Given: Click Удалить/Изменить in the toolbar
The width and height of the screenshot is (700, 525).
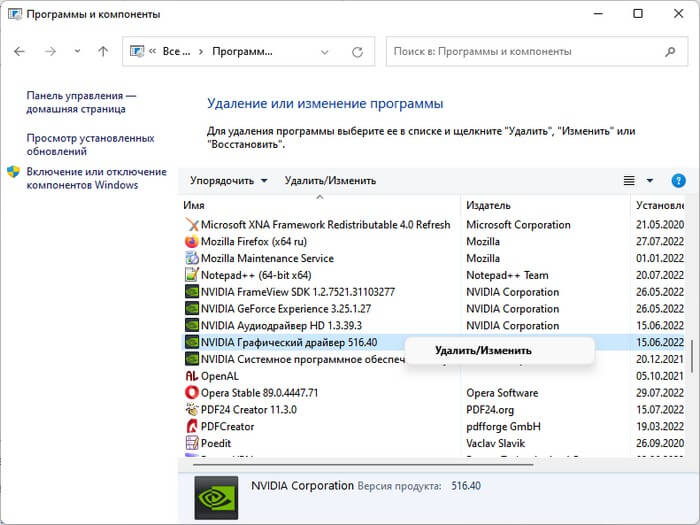Looking at the screenshot, I should point(330,181).
